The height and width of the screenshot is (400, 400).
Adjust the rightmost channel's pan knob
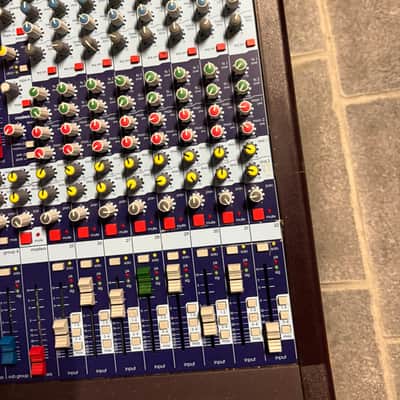click(x=256, y=195)
